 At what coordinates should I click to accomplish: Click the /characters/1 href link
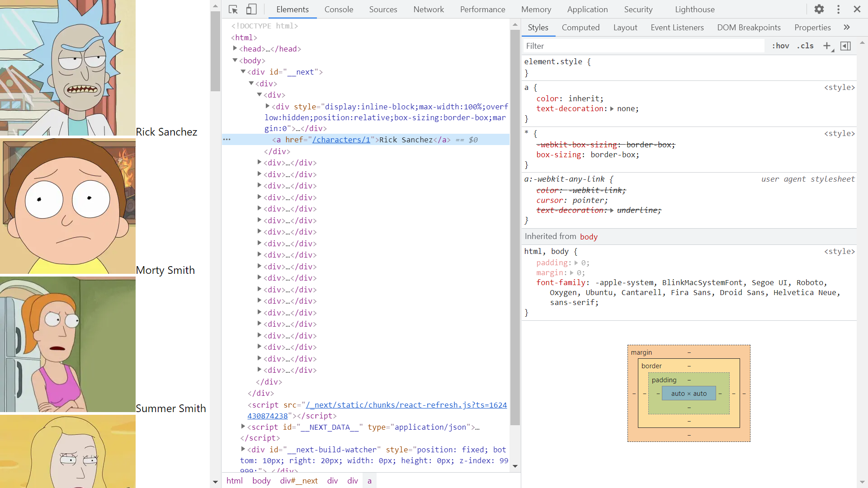click(x=341, y=140)
